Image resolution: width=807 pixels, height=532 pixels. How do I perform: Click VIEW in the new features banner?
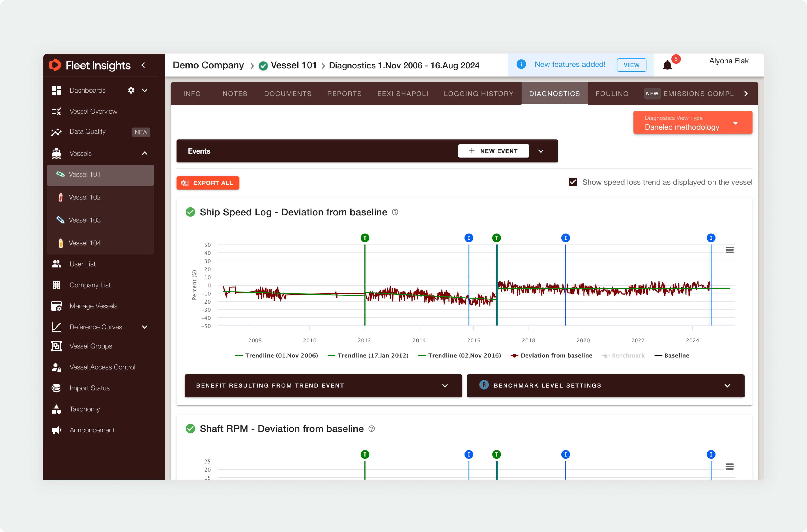(x=631, y=65)
